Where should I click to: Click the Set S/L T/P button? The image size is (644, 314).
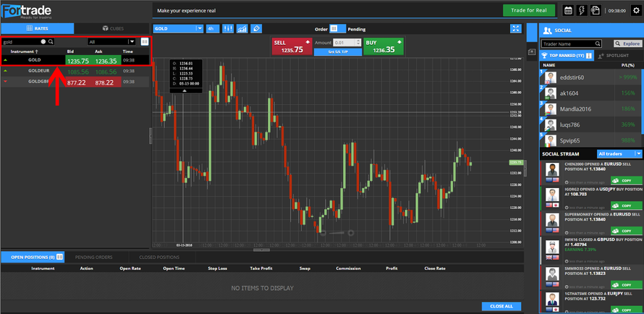point(337,53)
